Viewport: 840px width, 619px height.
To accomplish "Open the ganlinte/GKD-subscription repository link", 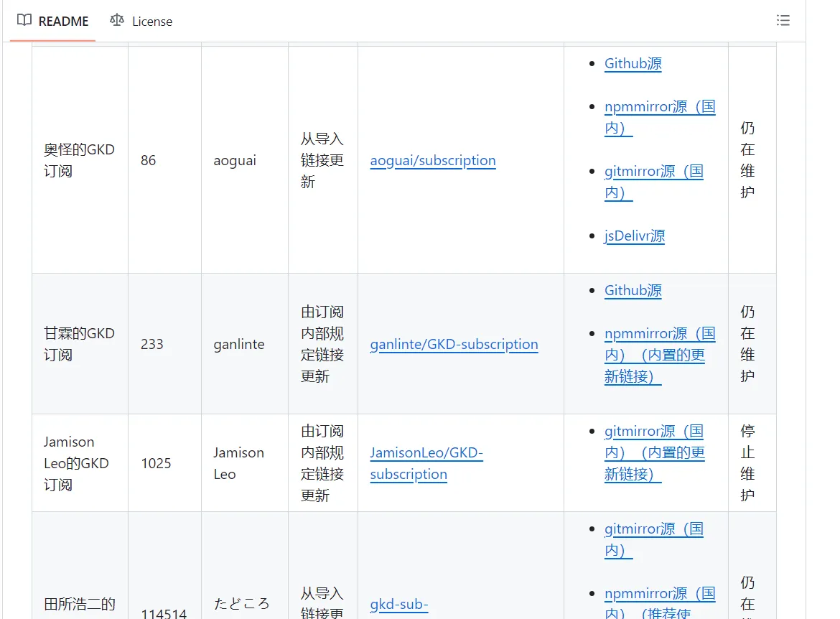I will [454, 344].
